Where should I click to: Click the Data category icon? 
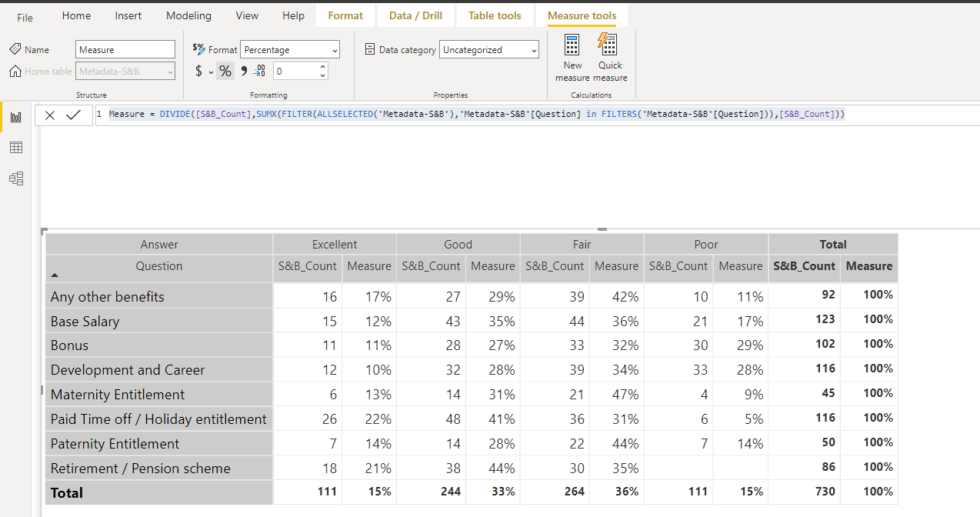point(370,49)
